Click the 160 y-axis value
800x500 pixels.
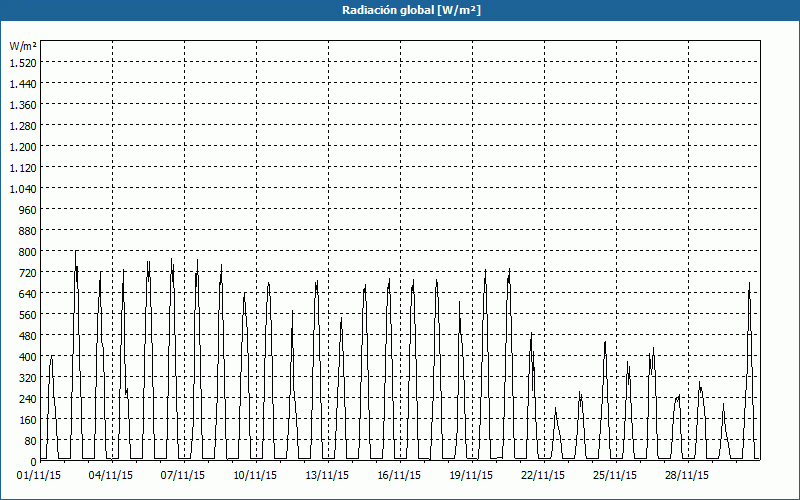[28, 420]
